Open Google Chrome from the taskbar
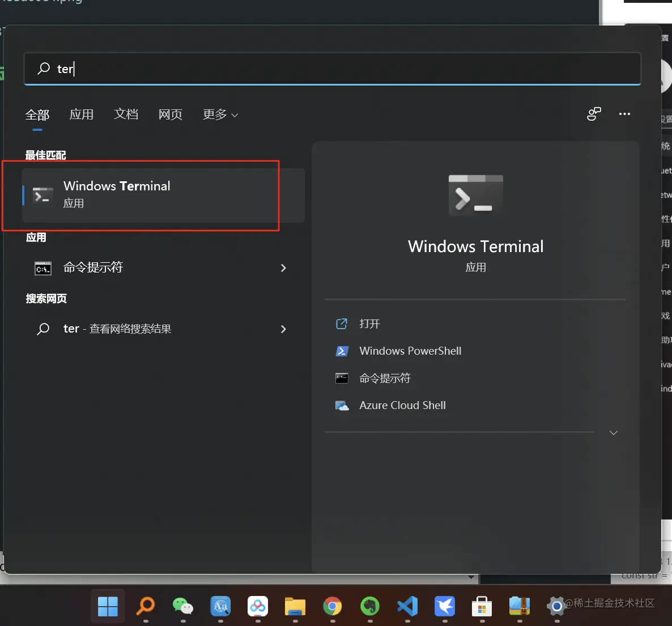 click(x=333, y=606)
